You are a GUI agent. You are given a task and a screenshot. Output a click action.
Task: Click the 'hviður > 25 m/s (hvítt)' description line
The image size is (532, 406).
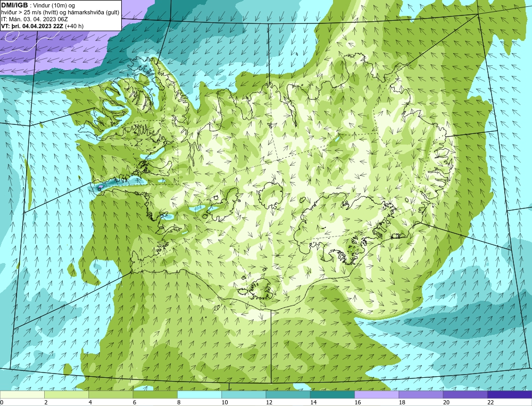60,12
